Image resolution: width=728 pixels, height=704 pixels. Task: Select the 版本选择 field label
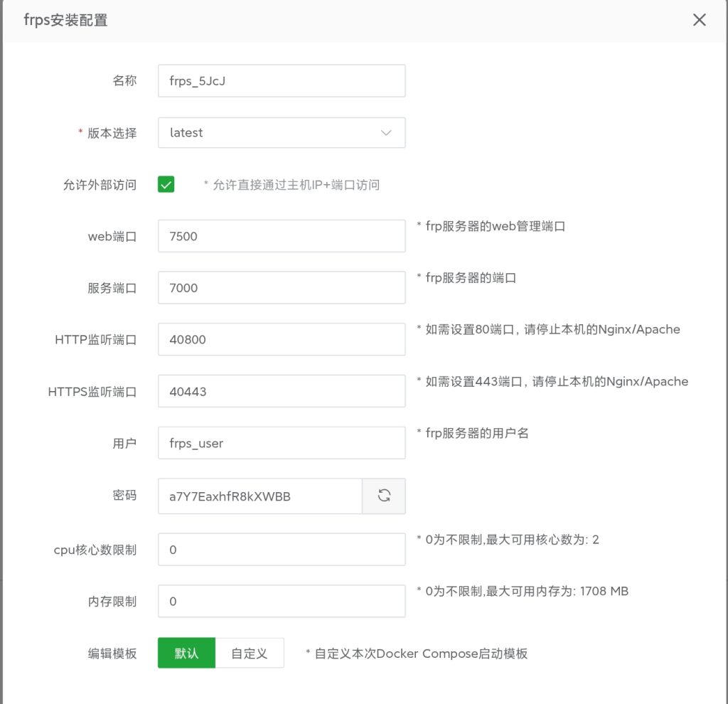(112, 133)
